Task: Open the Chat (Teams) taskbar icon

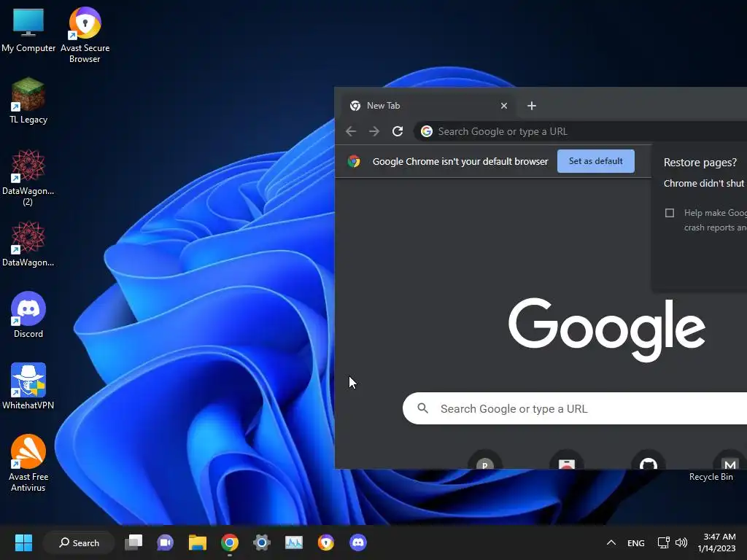Action: tap(165, 542)
